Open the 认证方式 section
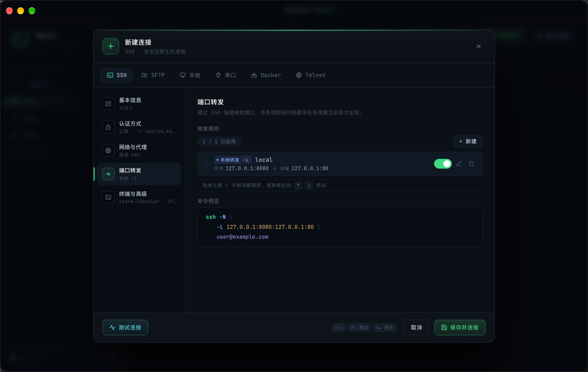The width and height of the screenshot is (588, 372). pos(139,127)
